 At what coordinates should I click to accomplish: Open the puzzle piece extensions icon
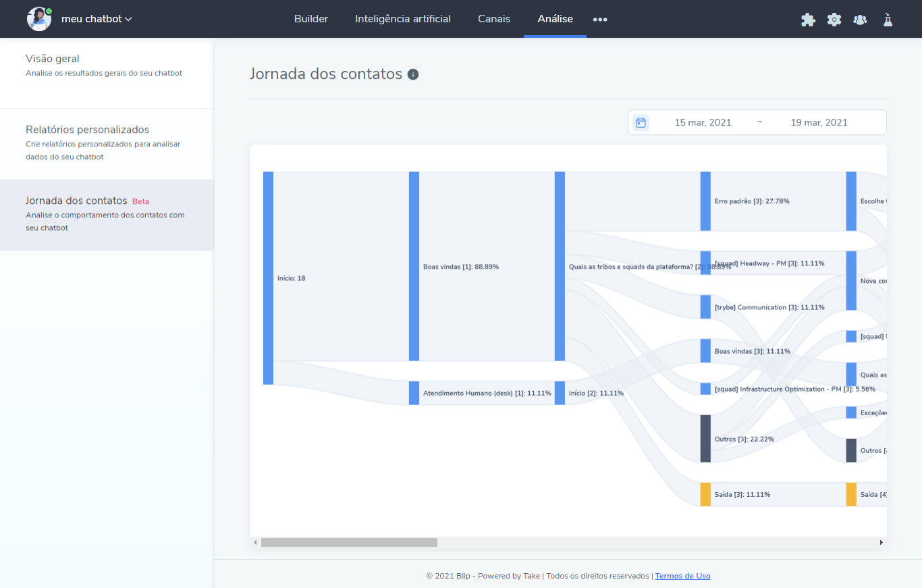point(808,20)
